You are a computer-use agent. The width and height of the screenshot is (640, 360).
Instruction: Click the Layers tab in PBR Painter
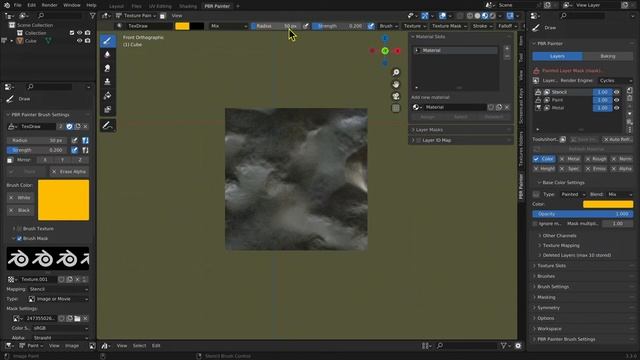[558, 56]
